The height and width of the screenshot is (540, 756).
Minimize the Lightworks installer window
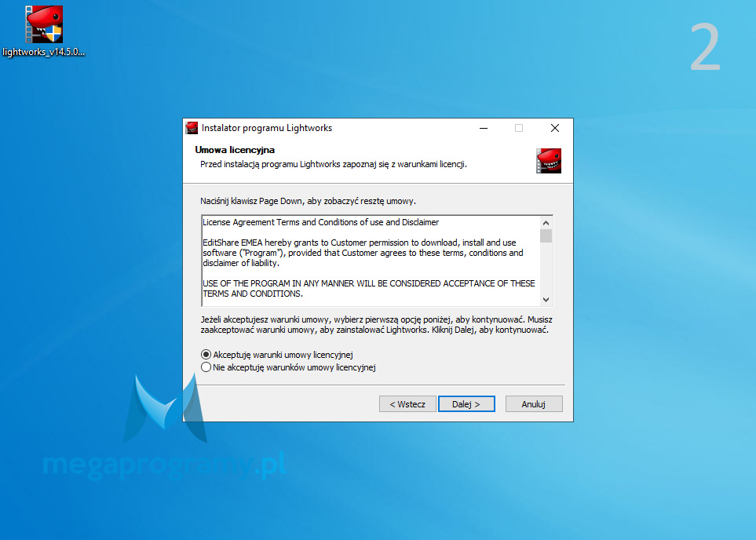[x=484, y=128]
